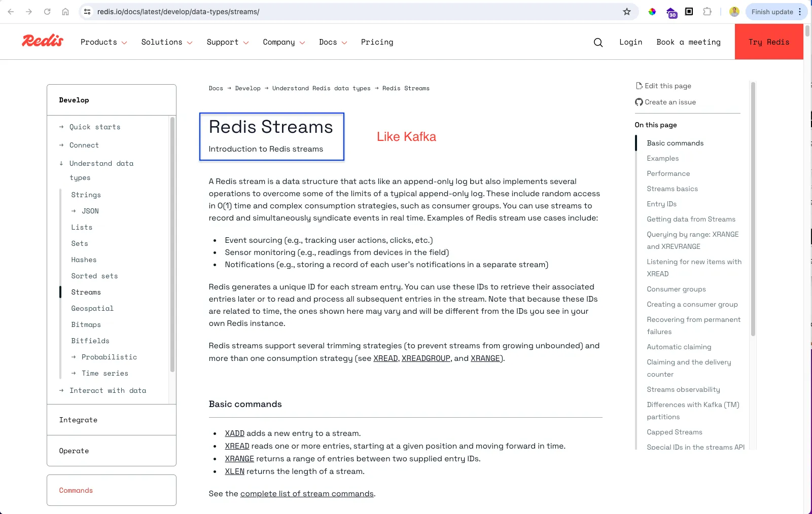Click the Try Redis button
Viewport: 812px width, 514px height.
(x=769, y=42)
